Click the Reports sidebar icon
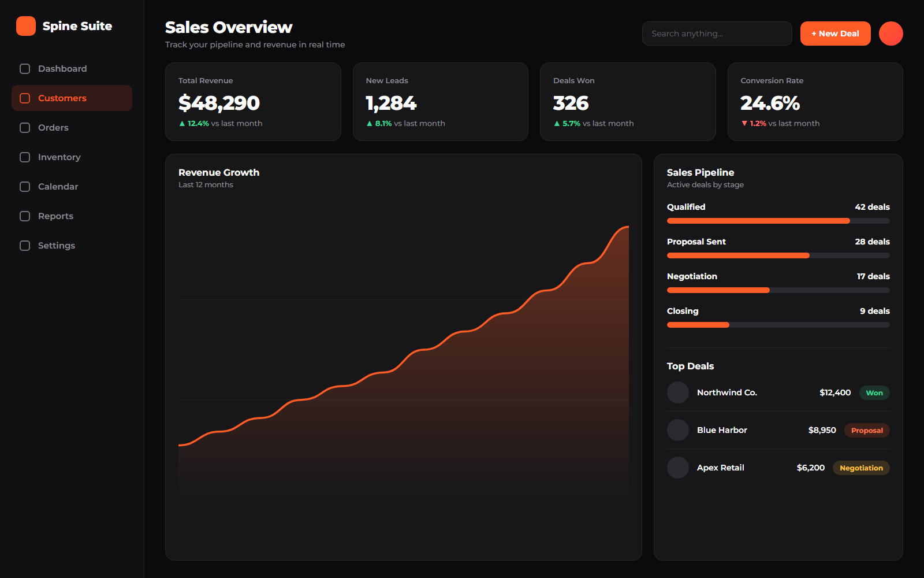Viewport: 924px width, 578px height. point(25,216)
